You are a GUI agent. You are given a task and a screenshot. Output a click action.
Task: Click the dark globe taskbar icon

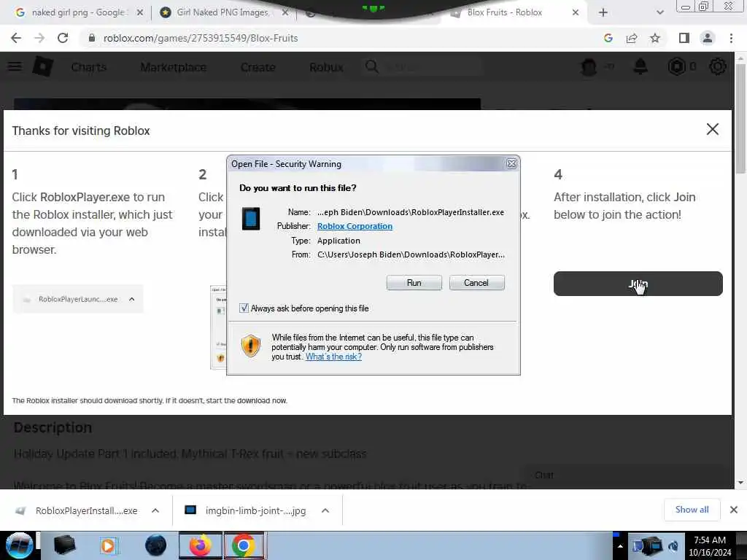click(x=156, y=545)
